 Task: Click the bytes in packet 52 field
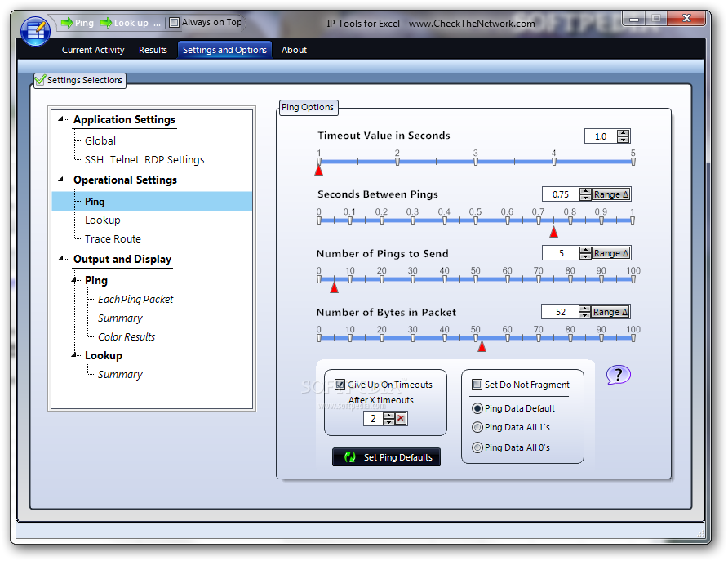coord(560,312)
